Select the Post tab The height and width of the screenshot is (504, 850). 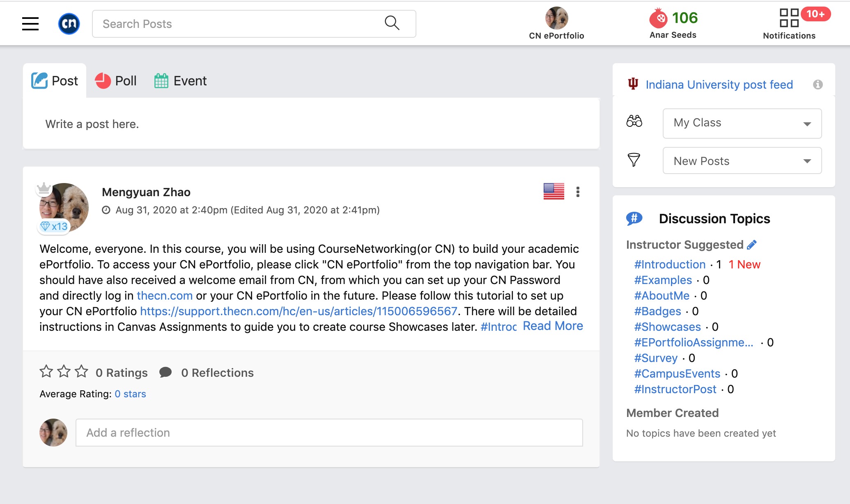[x=55, y=81]
